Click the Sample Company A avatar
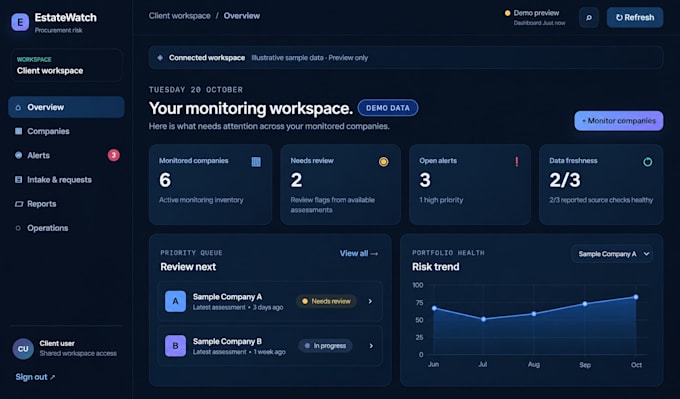Screen dimensions: 680x399 [175, 301]
